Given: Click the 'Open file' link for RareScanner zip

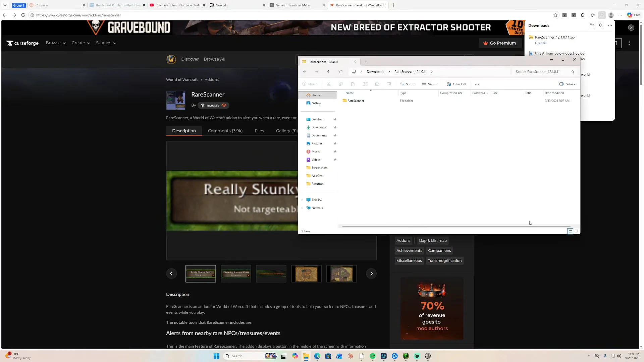Looking at the screenshot, I should 541,43.
